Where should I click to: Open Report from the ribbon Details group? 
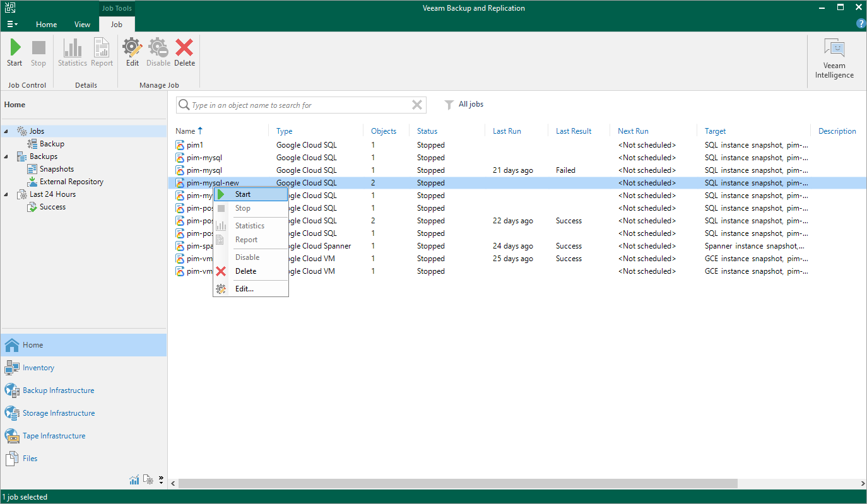102,53
